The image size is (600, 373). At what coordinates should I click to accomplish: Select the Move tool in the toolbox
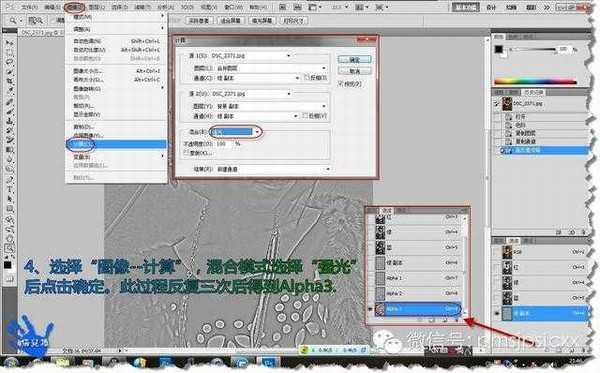tap(9, 42)
